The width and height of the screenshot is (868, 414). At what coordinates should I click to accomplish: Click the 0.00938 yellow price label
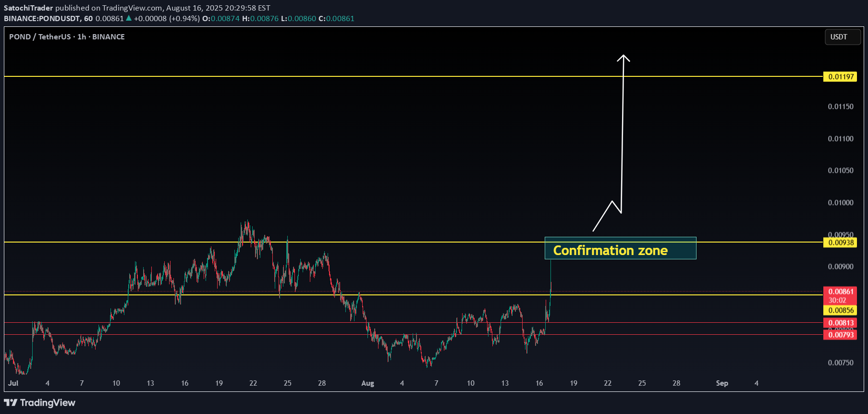click(841, 243)
